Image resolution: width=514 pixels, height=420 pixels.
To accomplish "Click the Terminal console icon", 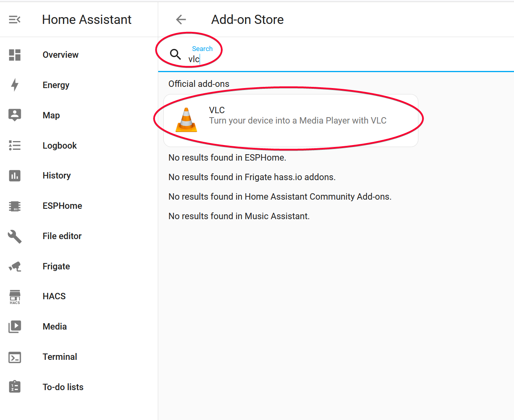I will coord(15,357).
